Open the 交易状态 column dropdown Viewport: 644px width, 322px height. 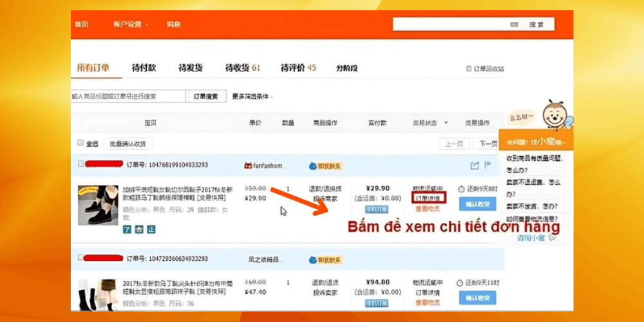tap(428, 123)
